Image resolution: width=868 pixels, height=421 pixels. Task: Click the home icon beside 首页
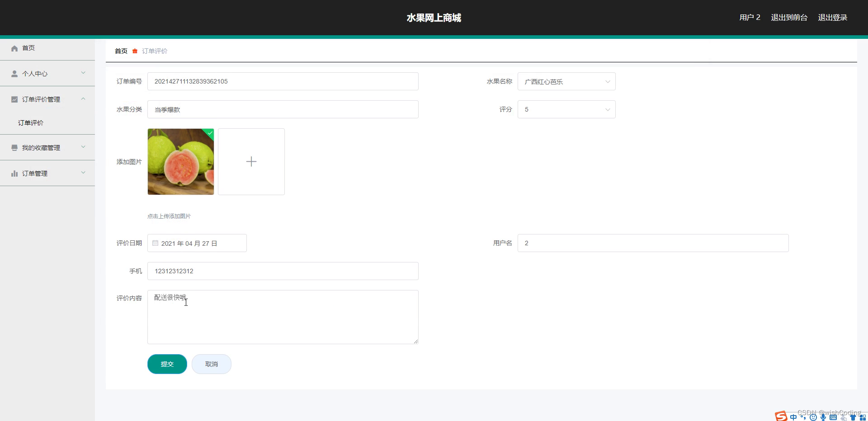14,48
